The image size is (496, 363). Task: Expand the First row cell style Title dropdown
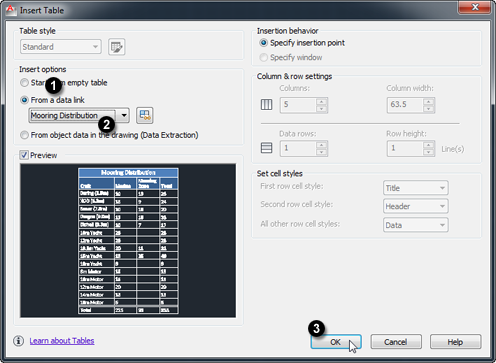tap(416, 188)
